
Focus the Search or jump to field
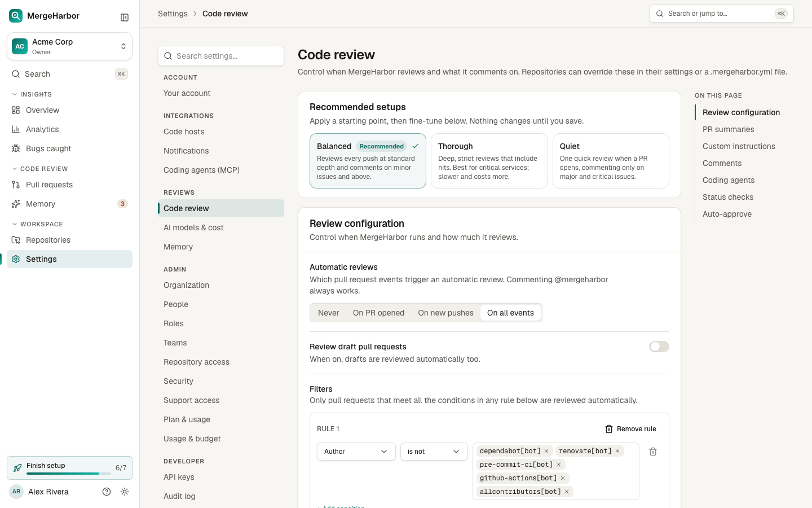[x=722, y=14]
